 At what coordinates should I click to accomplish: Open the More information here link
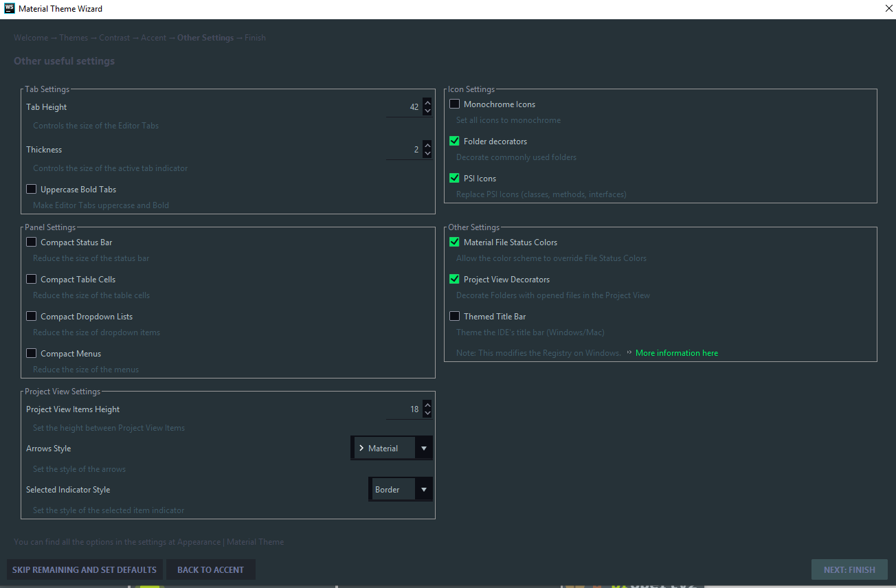(x=677, y=353)
